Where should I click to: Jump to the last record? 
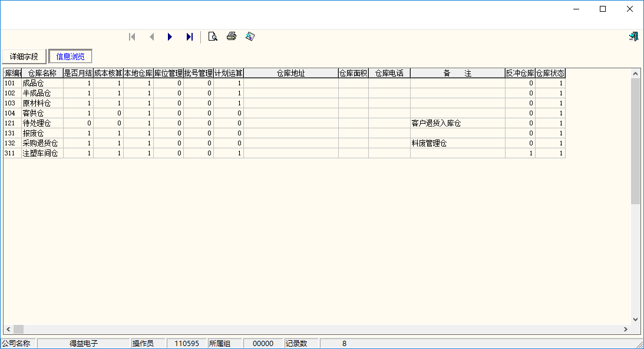coord(189,37)
